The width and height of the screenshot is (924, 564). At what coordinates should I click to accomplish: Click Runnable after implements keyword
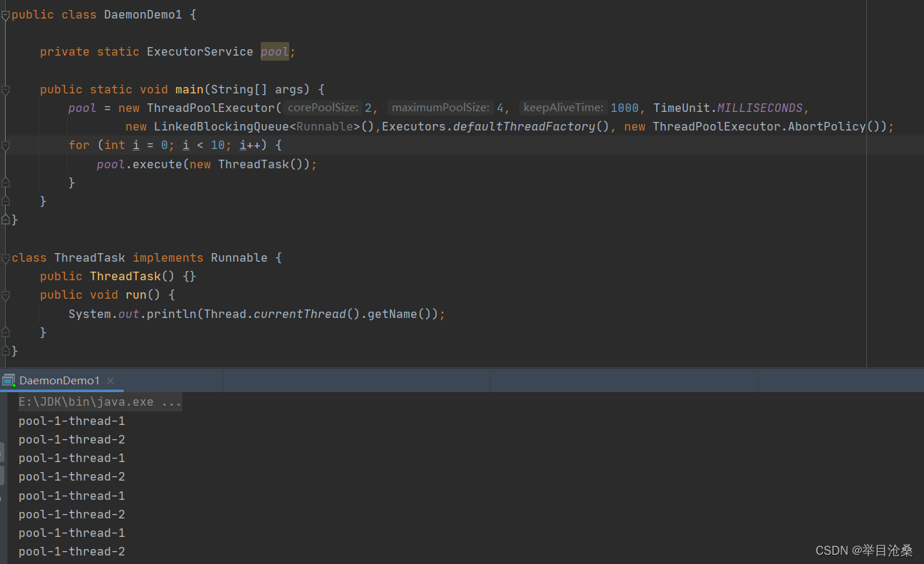point(239,258)
